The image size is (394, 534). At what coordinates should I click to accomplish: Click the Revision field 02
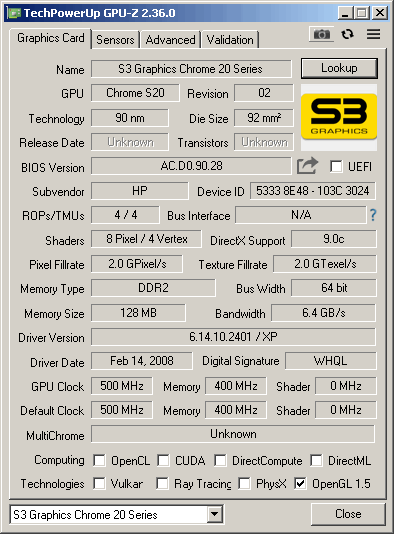pyautogui.click(x=264, y=93)
